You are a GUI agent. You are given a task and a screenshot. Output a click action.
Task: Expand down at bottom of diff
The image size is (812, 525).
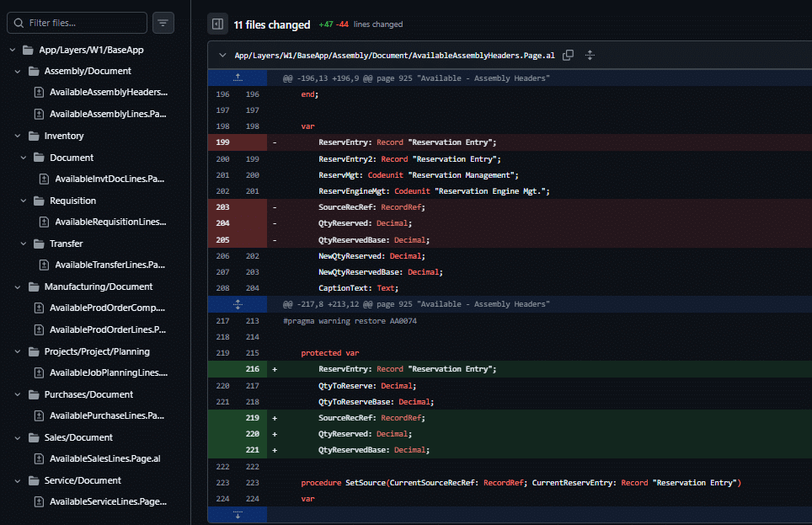(x=238, y=515)
